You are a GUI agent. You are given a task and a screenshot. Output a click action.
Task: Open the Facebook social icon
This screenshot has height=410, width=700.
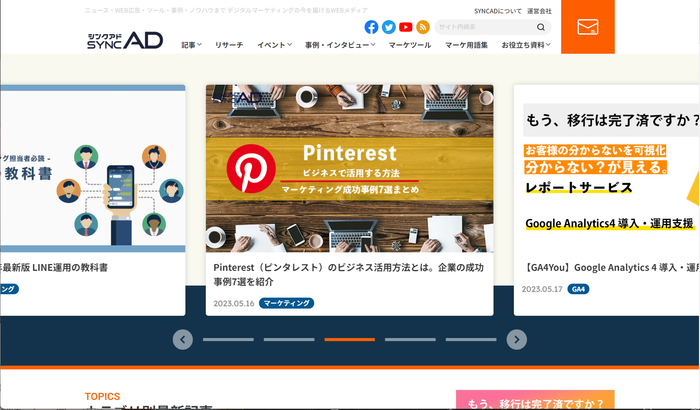click(371, 27)
